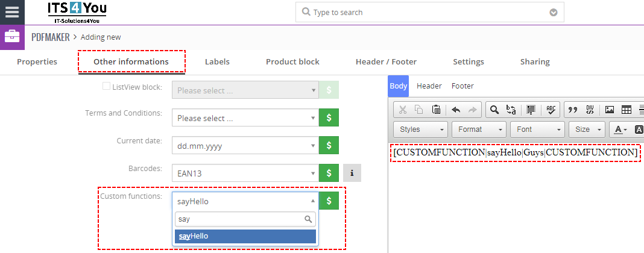Insert a table using table icon
Image resolution: width=644 pixels, height=253 pixels.
[627, 110]
